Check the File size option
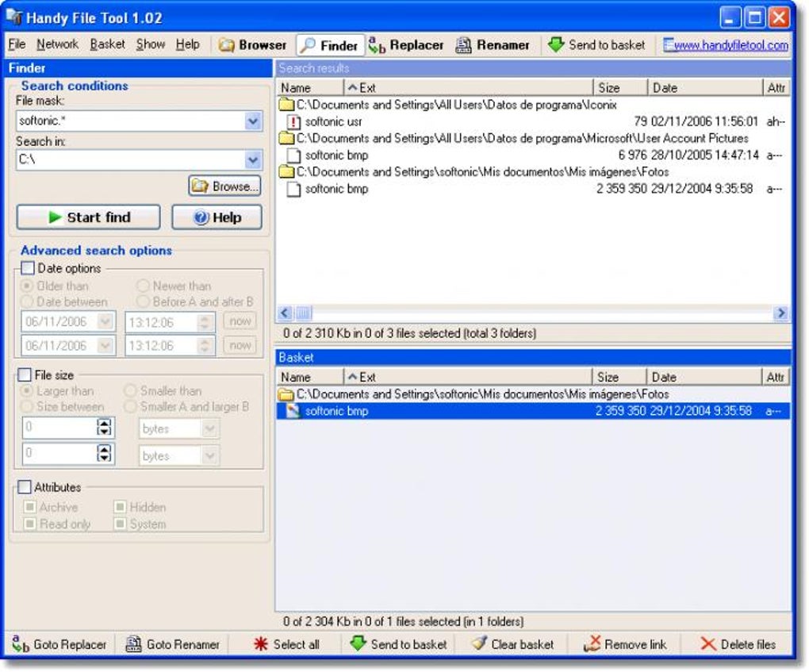Image resolution: width=809 pixels, height=672 pixels. click(x=23, y=375)
